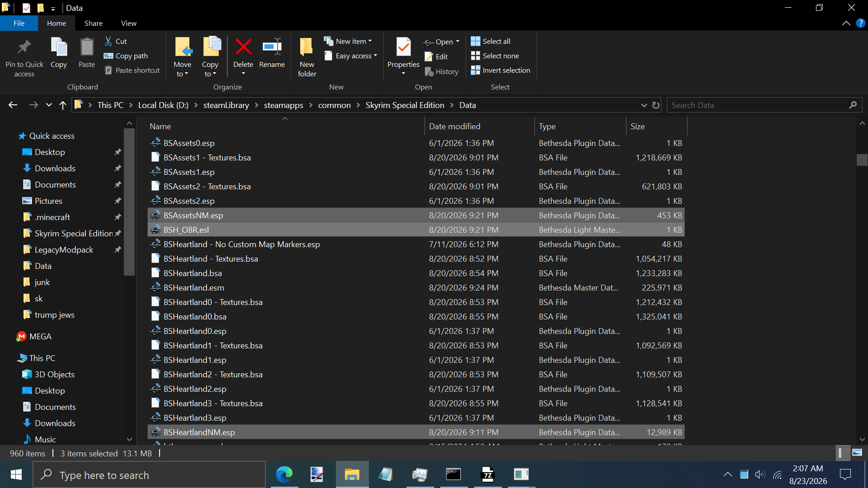Switch to large icons view via status bar toggle

pyautogui.click(x=857, y=453)
